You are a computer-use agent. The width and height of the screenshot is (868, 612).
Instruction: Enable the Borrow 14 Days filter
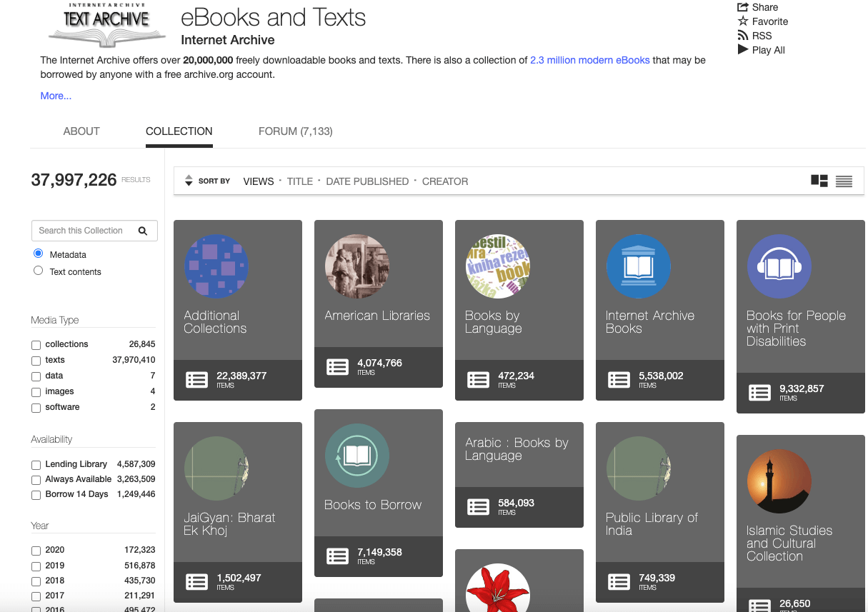36,495
